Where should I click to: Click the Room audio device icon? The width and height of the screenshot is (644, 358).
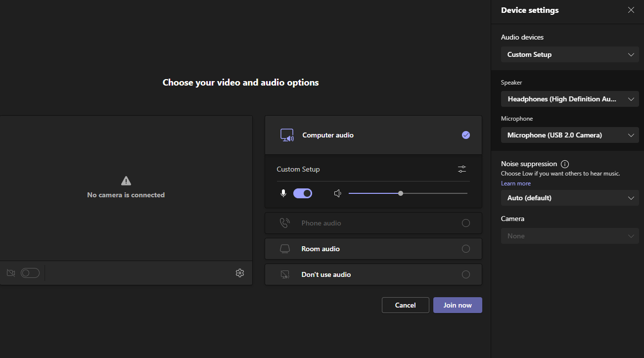(285, 249)
